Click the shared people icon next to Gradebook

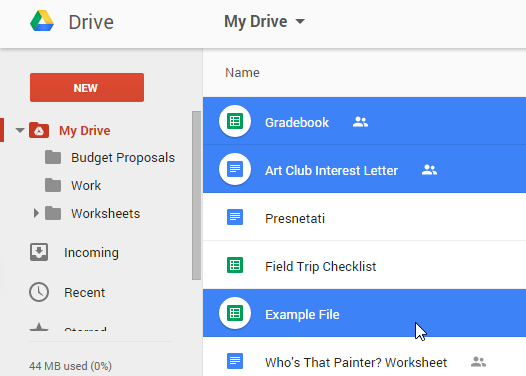pos(360,122)
